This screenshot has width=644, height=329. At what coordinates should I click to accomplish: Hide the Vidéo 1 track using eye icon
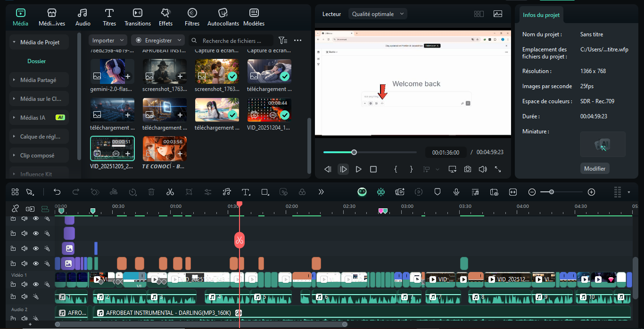coord(36,284)
